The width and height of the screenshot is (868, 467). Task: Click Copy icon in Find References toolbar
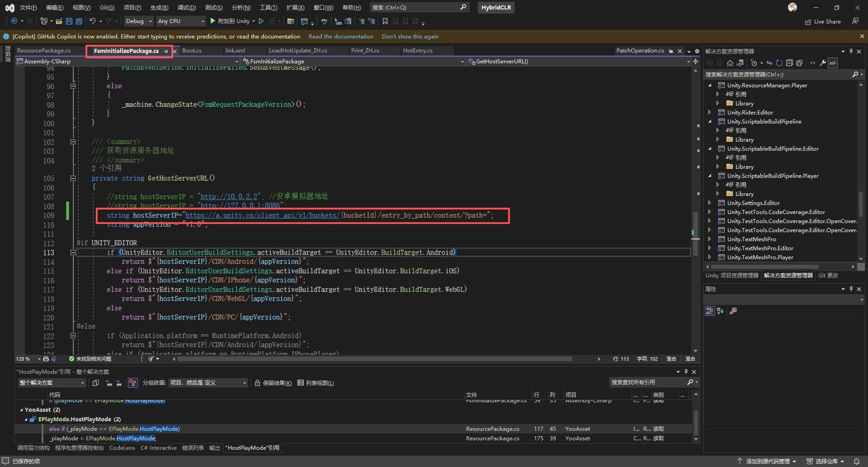coord(96,383)
